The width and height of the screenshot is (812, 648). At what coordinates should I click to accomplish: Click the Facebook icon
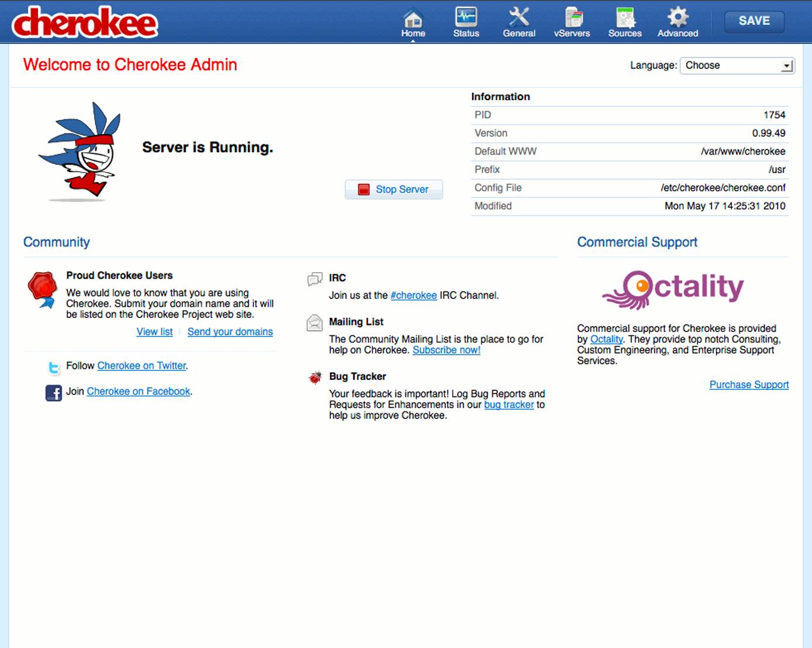pyautogui.click(x=54, y=393)
